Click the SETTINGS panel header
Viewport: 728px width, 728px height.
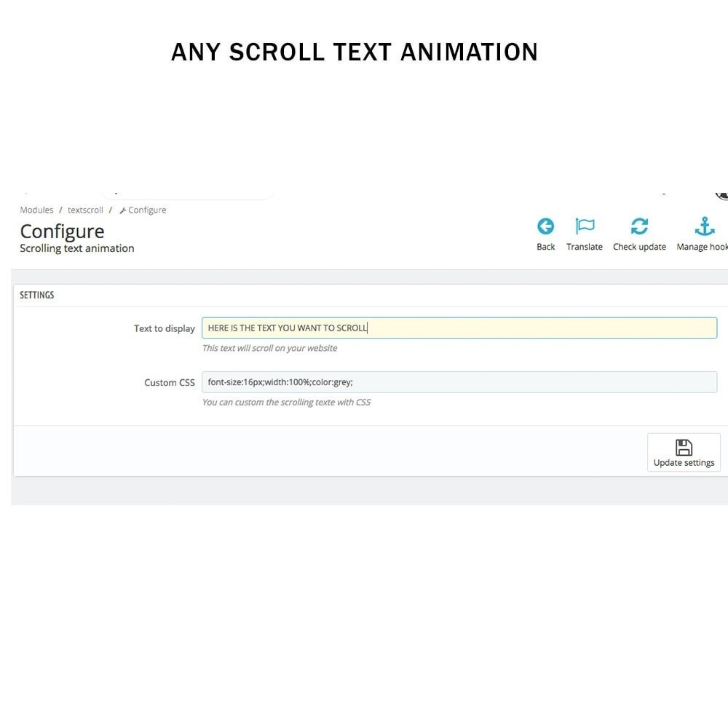(36, 296)
